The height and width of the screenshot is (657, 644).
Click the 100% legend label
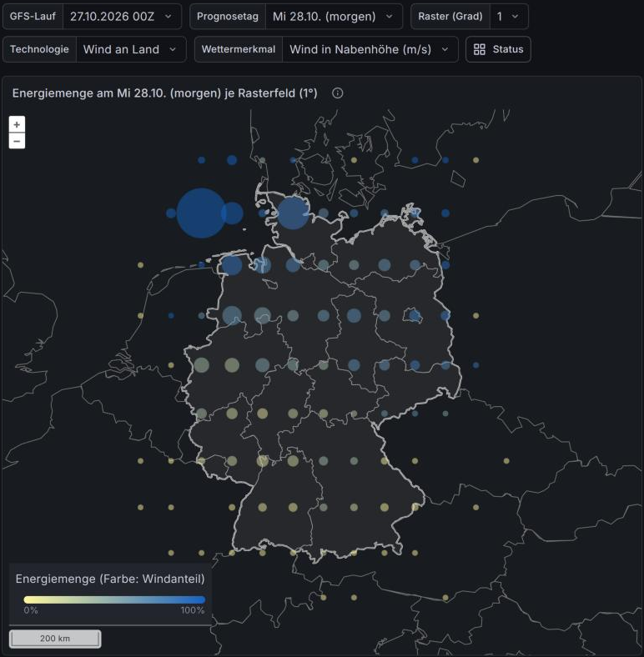click(193, 610)
